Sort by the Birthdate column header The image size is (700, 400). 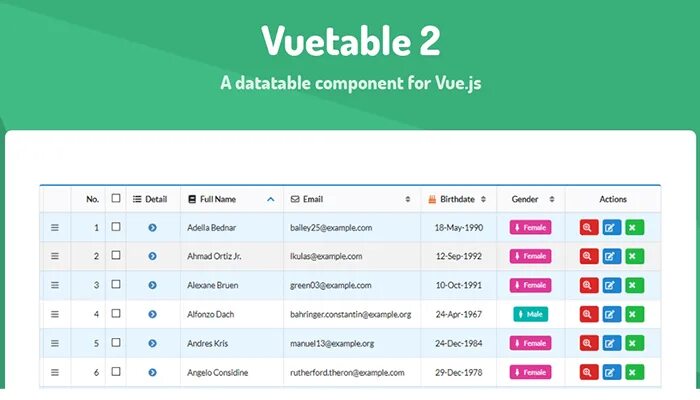click(458, 199)
